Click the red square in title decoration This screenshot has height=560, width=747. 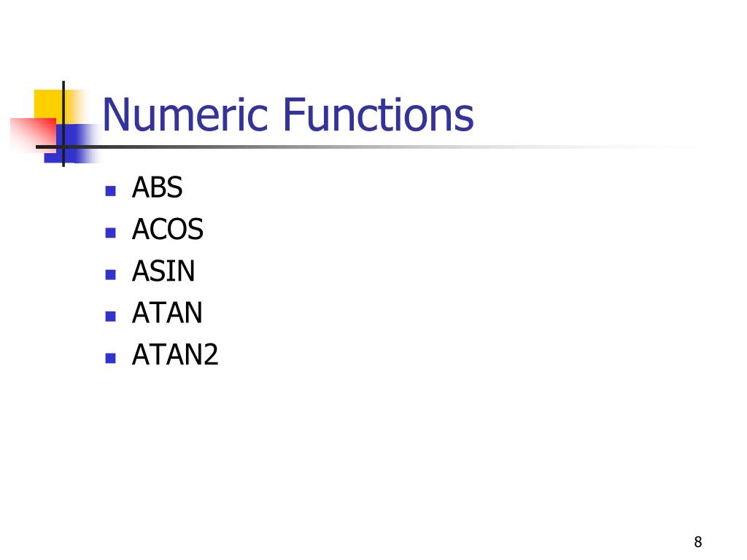(x=32, y=134)
